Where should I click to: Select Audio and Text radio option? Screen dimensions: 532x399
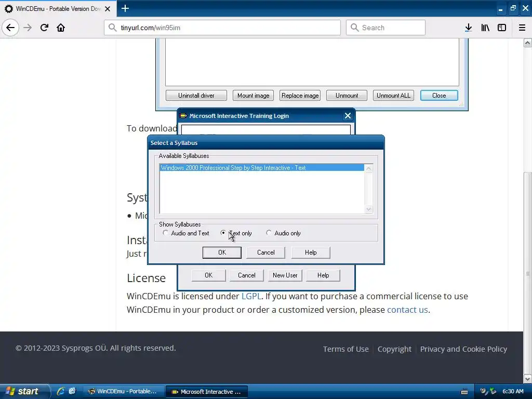[x=187, y=233]
